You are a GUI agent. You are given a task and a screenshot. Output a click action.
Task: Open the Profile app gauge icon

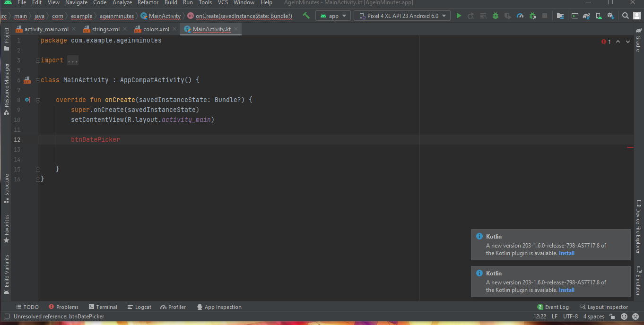[520, 16]
